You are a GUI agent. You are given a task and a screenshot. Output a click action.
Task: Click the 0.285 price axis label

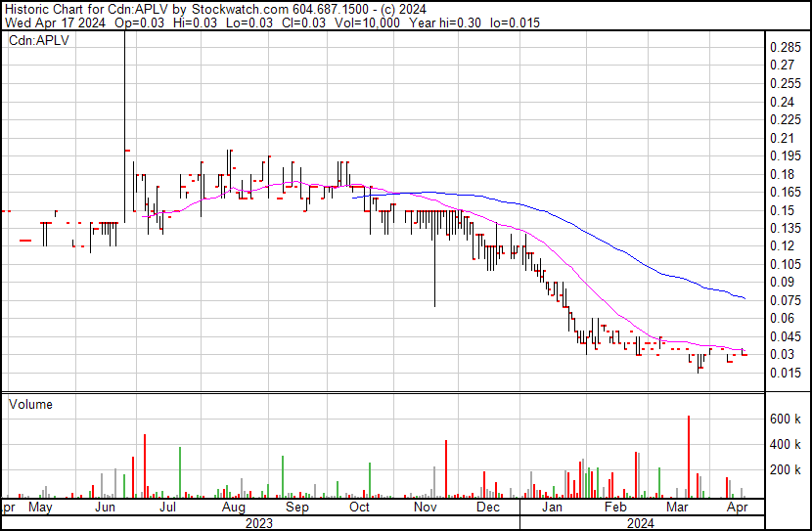point(786,47)
